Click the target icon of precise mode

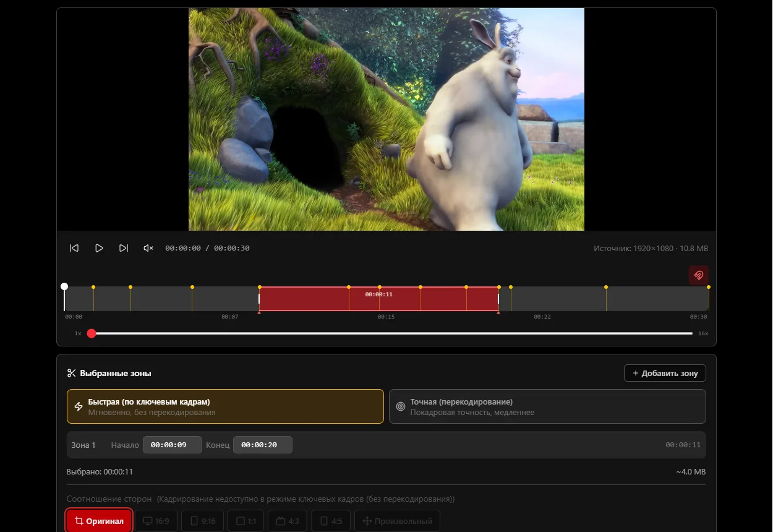(x=401, y=406)
